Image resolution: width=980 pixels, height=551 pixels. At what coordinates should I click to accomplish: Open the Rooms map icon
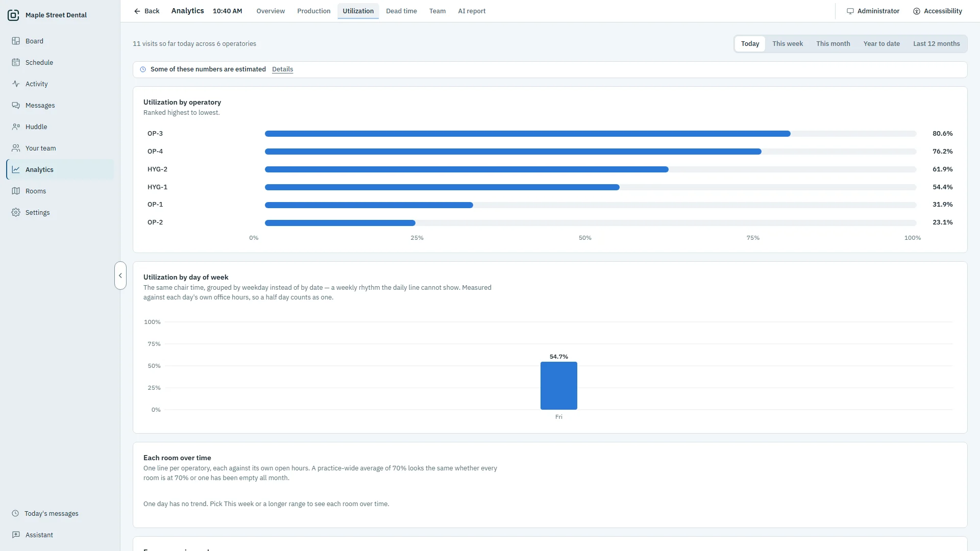pos(16,191)
